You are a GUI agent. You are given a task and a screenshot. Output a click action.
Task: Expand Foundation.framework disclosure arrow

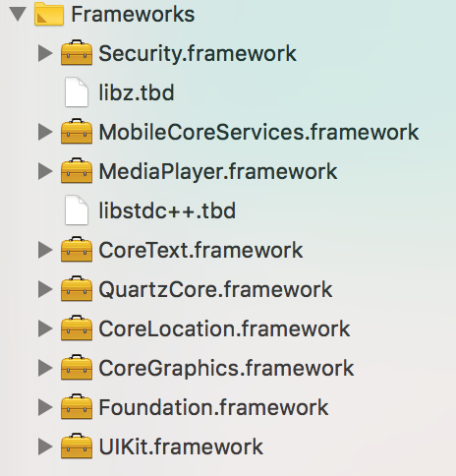[x=45, y=407]
